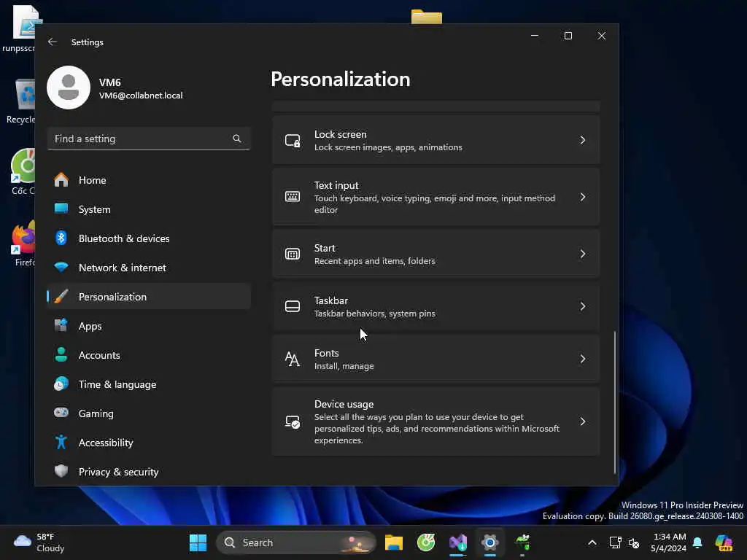The height and width of the screenshot is (560, 747).
Task: Select Accessibility in the sidebar
Action: click(x=149, y=443)
